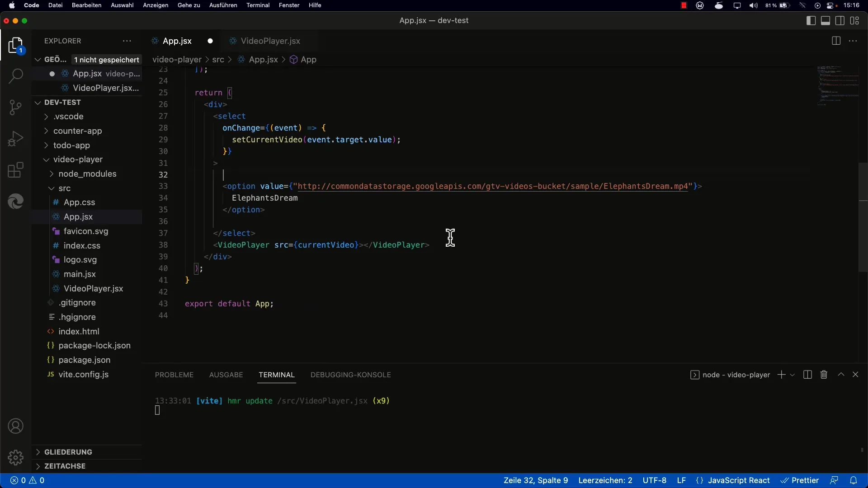This screenshot has height=488, width=868.
Task: Select the App.jsx editor tab
Action: coord(177,41)
